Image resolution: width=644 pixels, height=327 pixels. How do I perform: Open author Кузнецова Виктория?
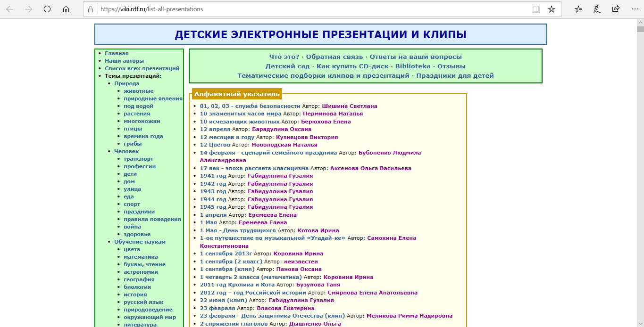pyautogui.click(x=307, y=137)
